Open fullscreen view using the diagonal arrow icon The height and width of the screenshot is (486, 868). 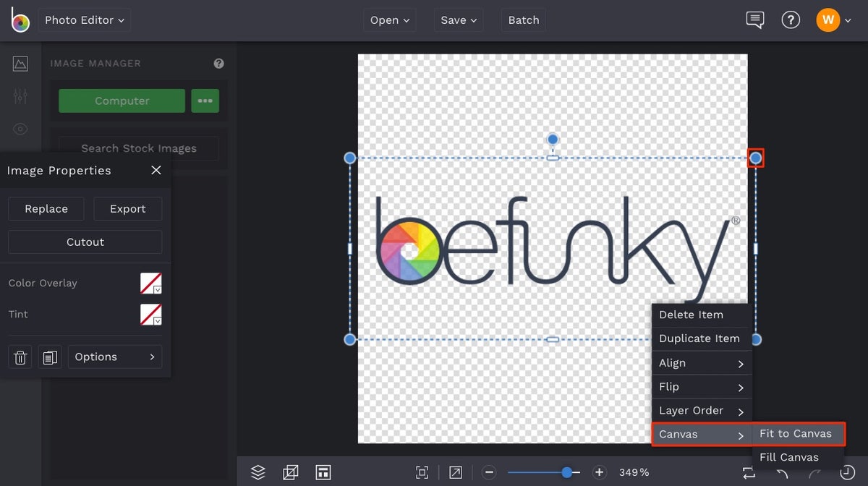click(456, 472)
